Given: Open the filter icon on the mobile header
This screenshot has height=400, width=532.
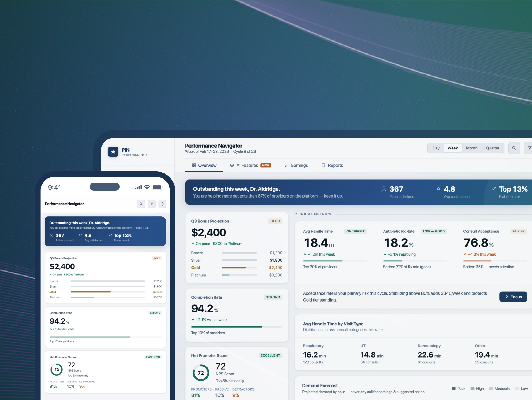Looking at the screenshot, I should tap(152, 204).
